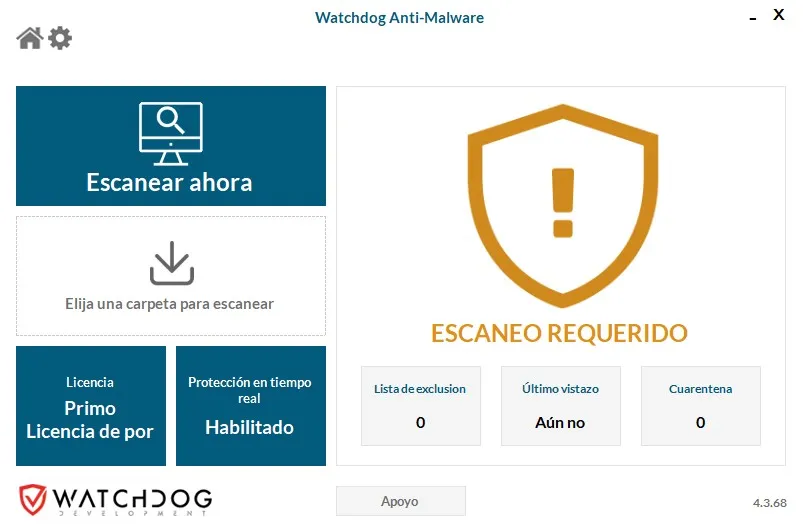
Task: Click Elija una carpeta para escanear
Action: (170, 304)
